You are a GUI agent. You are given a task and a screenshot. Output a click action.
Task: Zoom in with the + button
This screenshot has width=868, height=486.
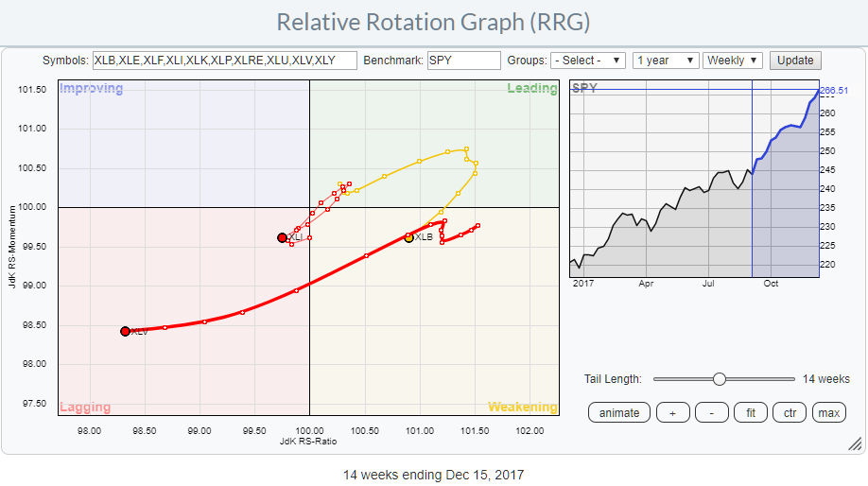click(x=672, y=412)
